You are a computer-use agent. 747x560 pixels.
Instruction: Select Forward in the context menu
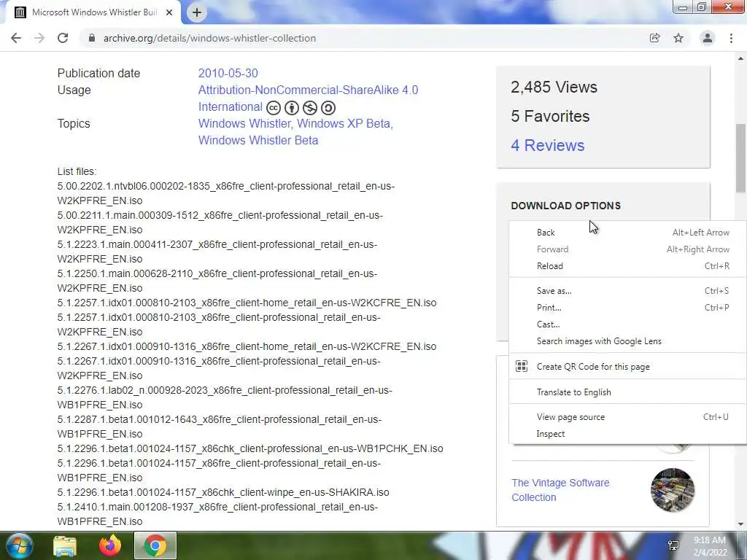(627, 249)
